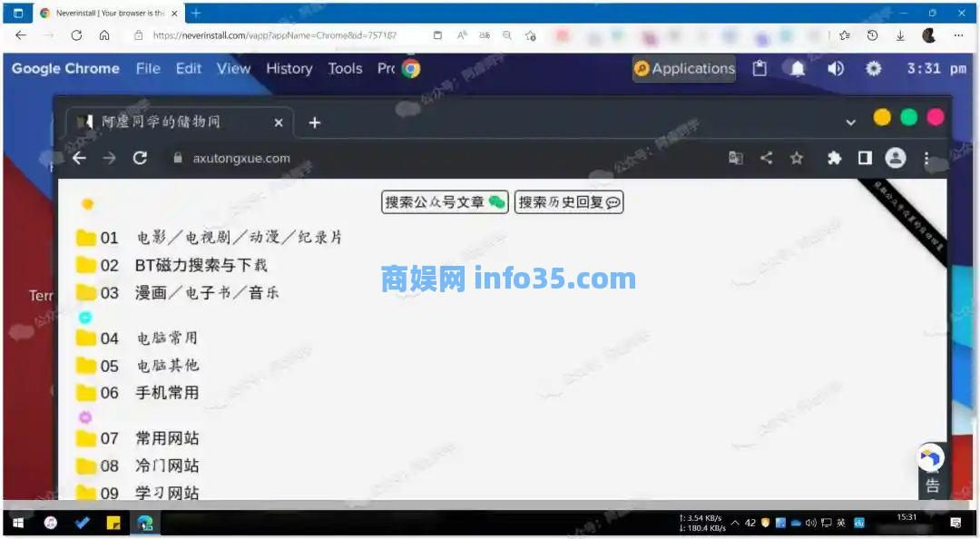The width and height of the screenshot is (980, 539).
Task: Click 搜索公众号文章 button
Action: (x=445, y=202)
